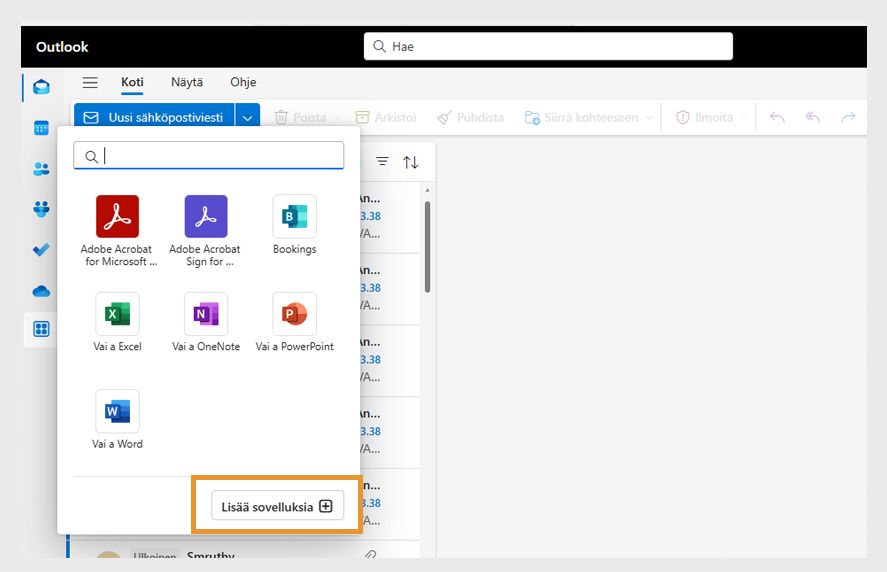Viewport: 887px width, 572px height.
Task: Toggle the hamburger navigation menu
Action: point(90,83)
